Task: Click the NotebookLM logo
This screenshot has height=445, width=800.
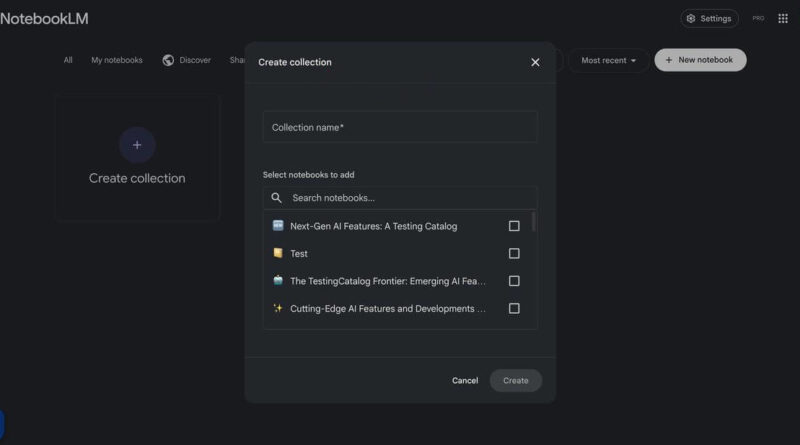Action: click(x=44, y=19)
